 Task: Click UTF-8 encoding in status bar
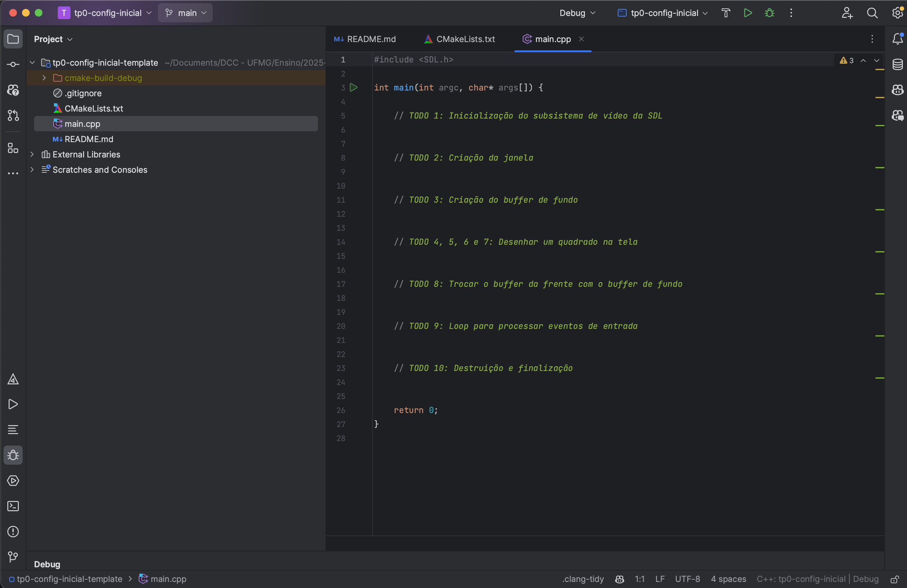pos(687,579)
